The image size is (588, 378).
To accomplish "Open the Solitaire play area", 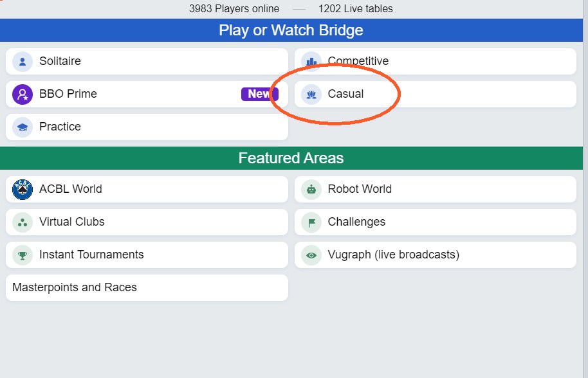I will (x=147, y=62).
